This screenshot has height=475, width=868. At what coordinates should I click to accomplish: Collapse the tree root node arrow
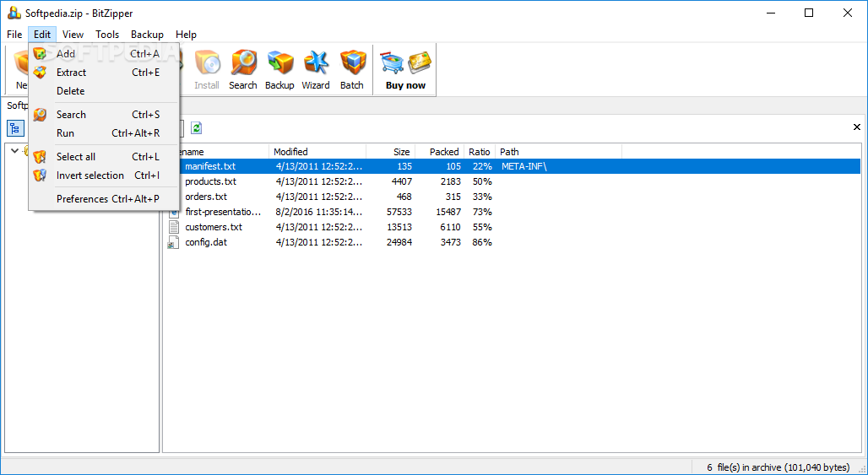click(15, 150)
